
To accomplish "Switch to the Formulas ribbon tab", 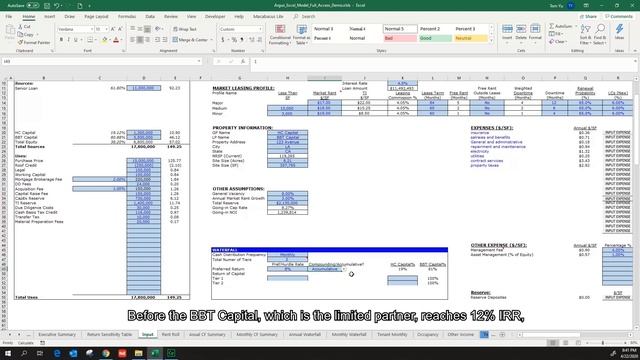I will [x=127, y=16].
